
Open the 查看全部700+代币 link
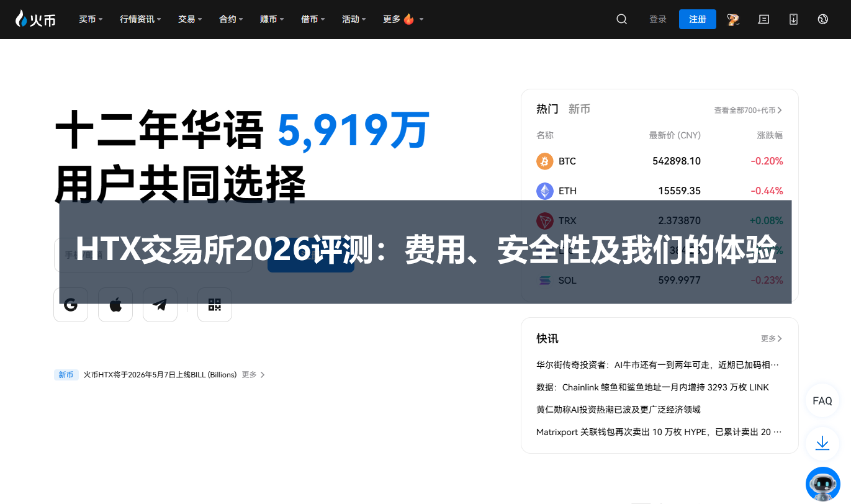tap(748, 110)
